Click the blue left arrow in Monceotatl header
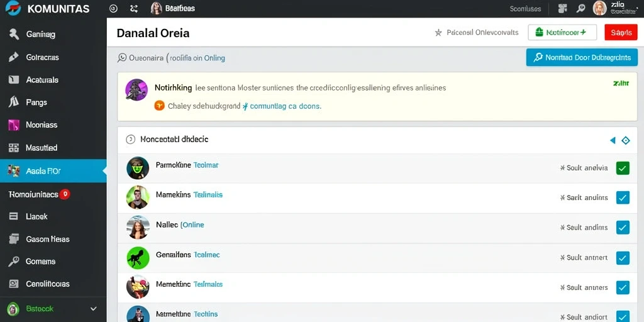This screenshot has width=644, height=322. (613, 140)
